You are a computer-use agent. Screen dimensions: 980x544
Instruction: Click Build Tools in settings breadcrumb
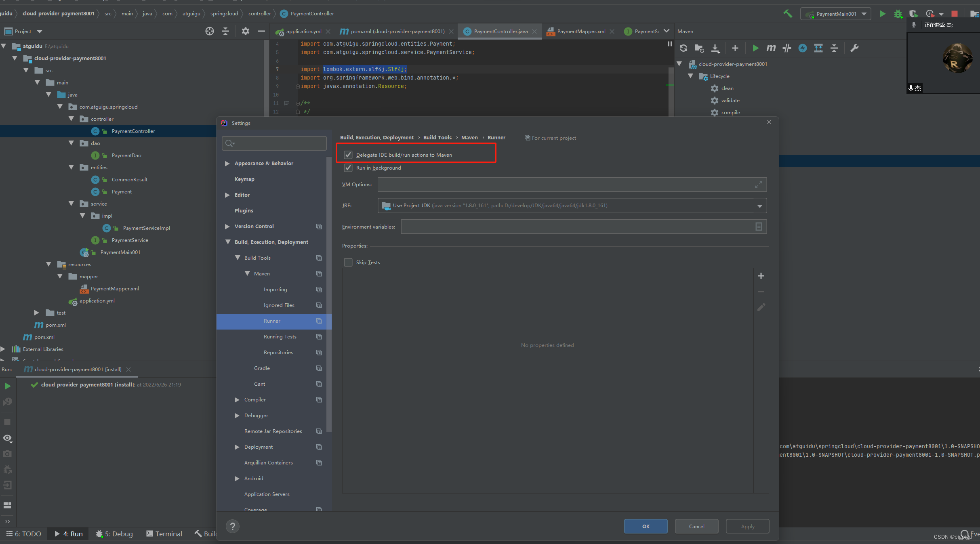(x=437, y=137)
